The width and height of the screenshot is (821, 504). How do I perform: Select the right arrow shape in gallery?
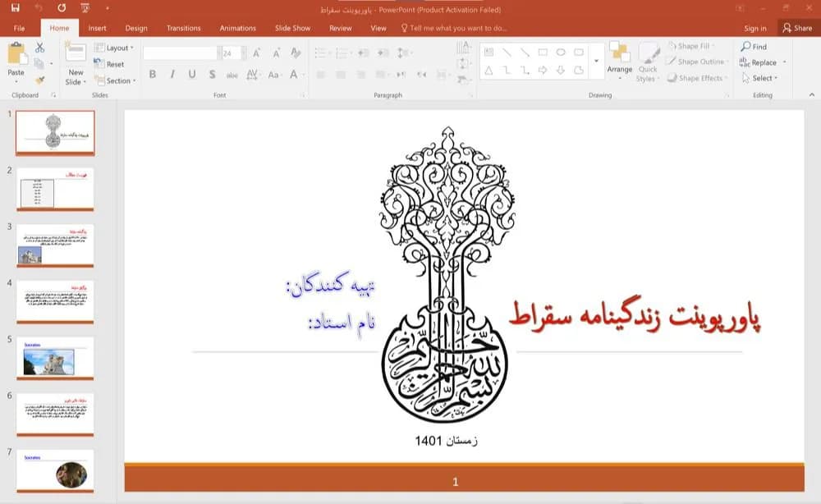click(x=543, y=70)
